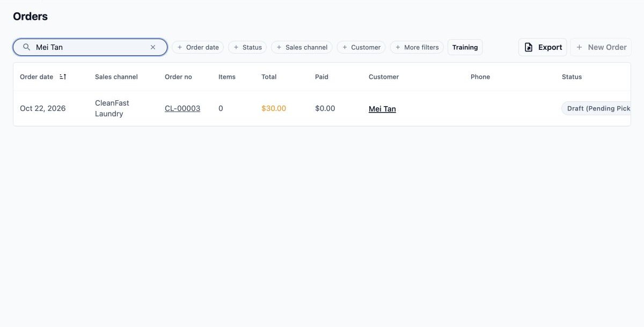The height and width of the screenshot is (327, 644).
Task: Open the Customer filter
Action: click(x=361, y=47)
